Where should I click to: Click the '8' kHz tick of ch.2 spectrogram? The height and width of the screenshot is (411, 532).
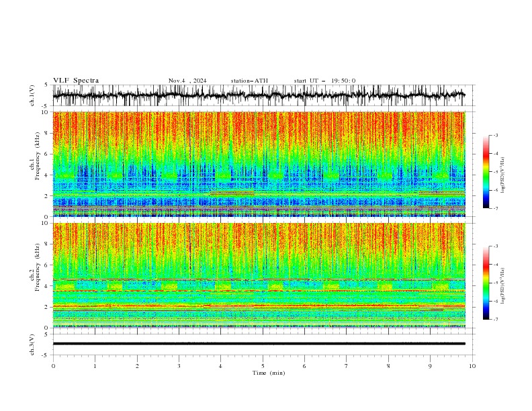tap(47, 244)
